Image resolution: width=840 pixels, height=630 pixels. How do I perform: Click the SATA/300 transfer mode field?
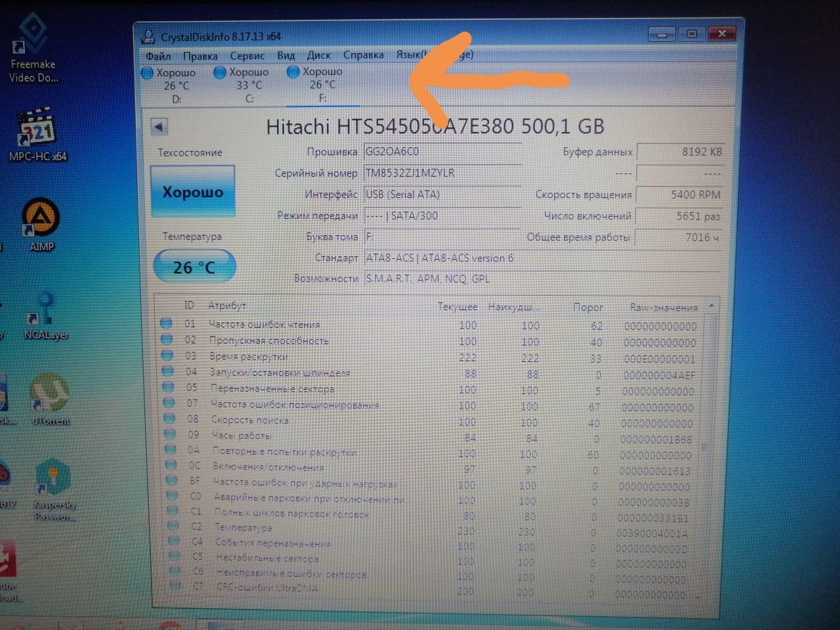(443, 215)
